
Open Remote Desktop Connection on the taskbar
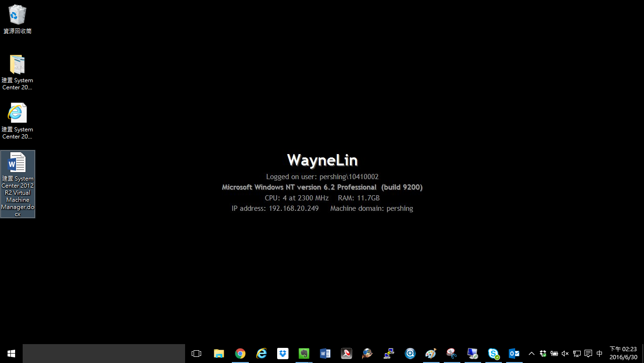point(473,354)
